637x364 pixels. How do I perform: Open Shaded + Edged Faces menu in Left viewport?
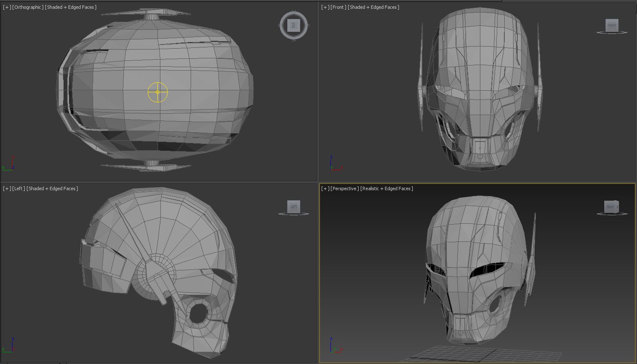52,189
